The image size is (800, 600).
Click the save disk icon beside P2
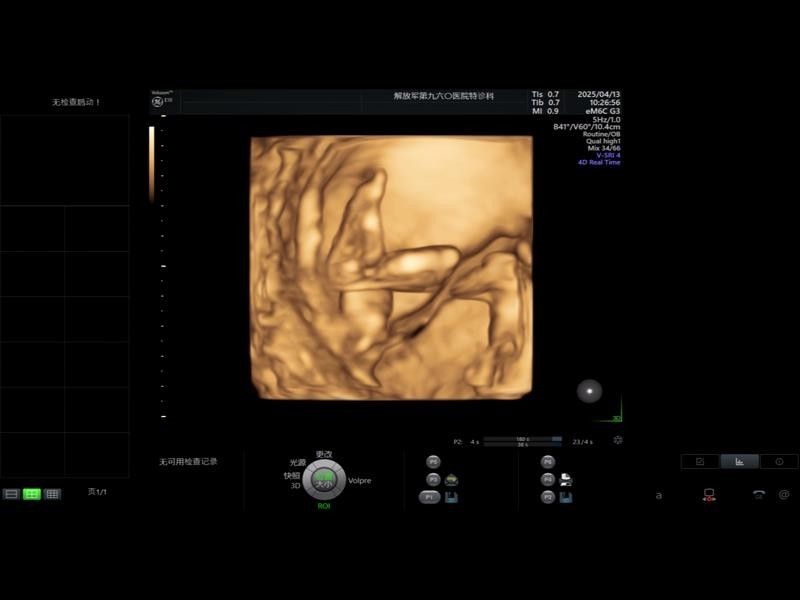click(566, 497)
